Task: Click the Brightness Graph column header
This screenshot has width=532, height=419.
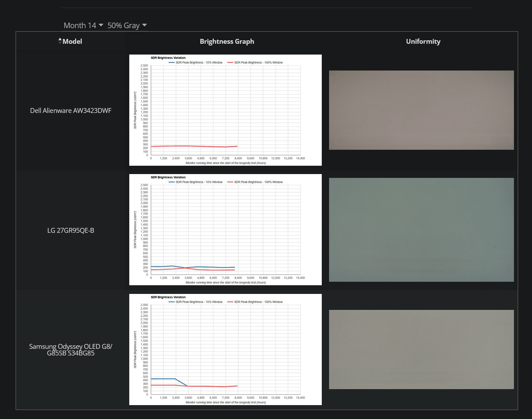Action: point(227,41)
